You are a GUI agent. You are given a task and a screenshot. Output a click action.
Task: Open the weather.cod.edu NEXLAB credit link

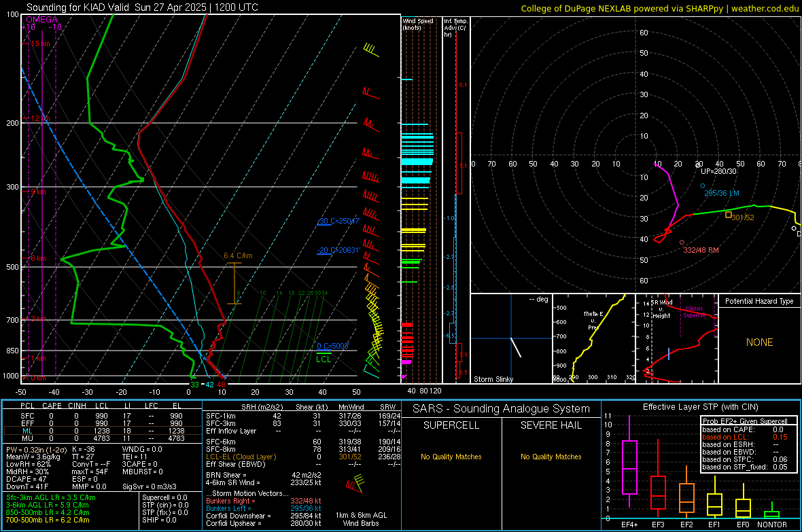659,8
